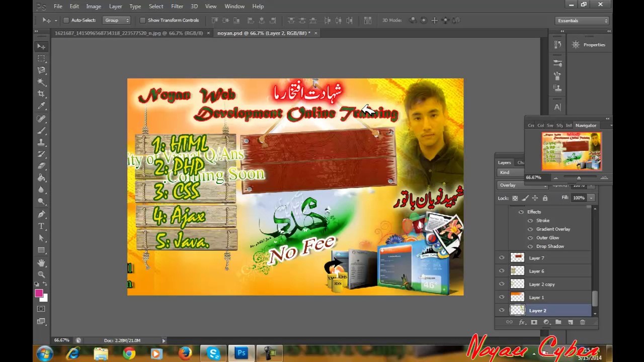Open the Filter menu
This screenshot has height=362, width=644.
pos(177,6)
